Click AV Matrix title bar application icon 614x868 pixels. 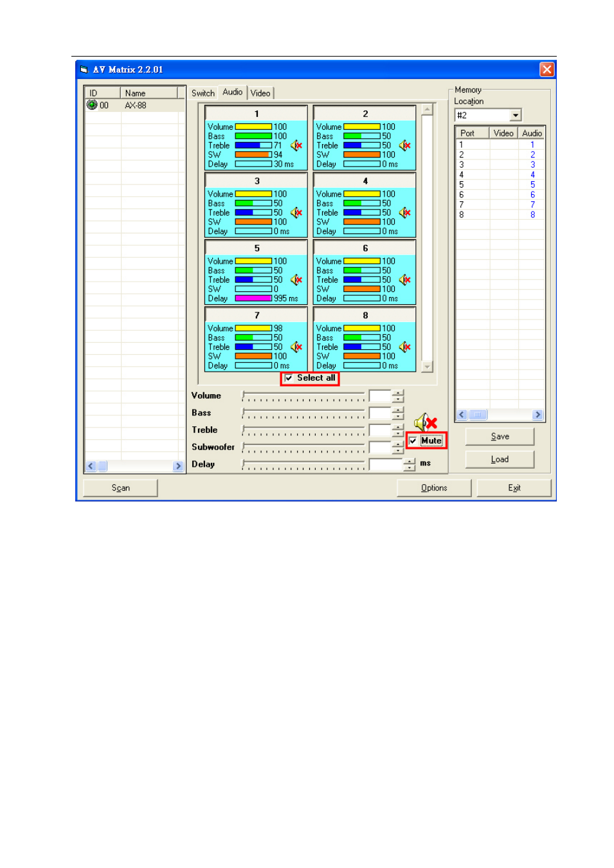click(x=84, y=69)
